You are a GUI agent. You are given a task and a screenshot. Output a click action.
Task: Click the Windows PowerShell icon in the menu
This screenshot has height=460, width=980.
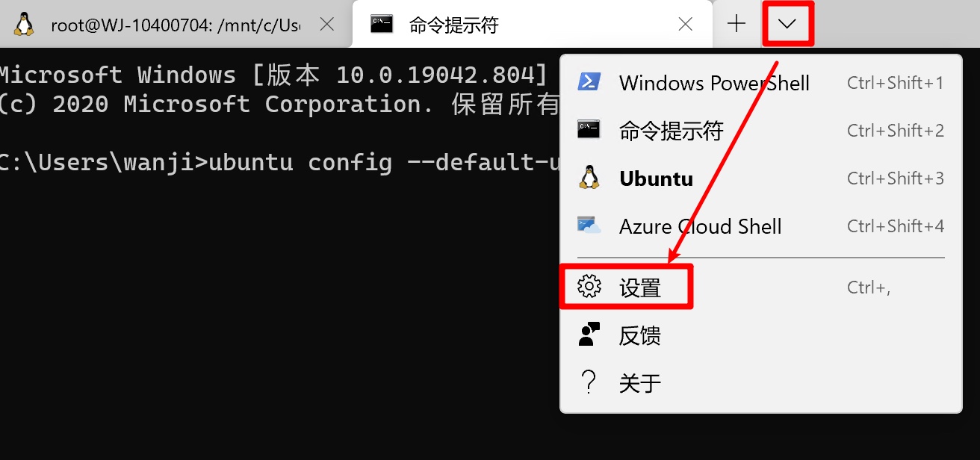tap(589, 82)
